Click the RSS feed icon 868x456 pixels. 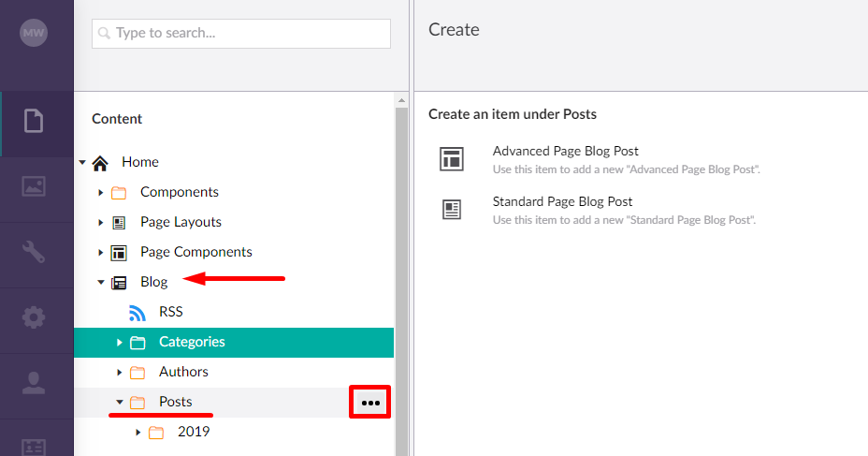137,313
